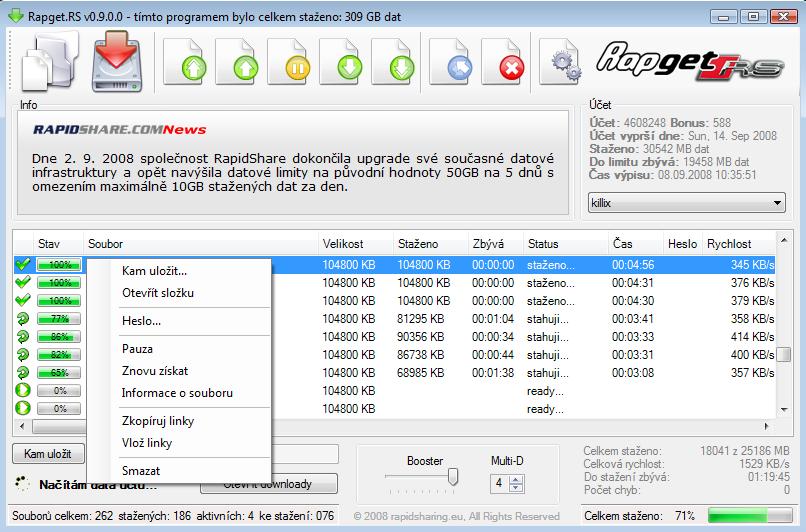Click the Multi-D number field

[x=499, y=483]
